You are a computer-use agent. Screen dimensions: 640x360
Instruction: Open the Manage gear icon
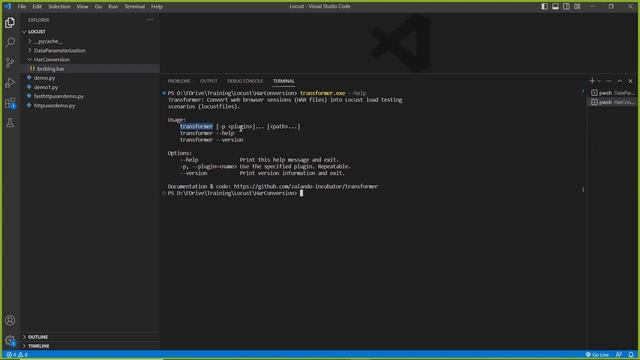tap(10, 340)
